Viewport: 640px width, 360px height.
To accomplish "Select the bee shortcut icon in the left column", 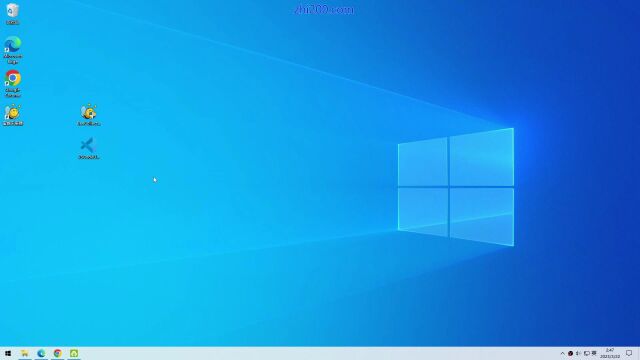I will click(x=13, y=115).
